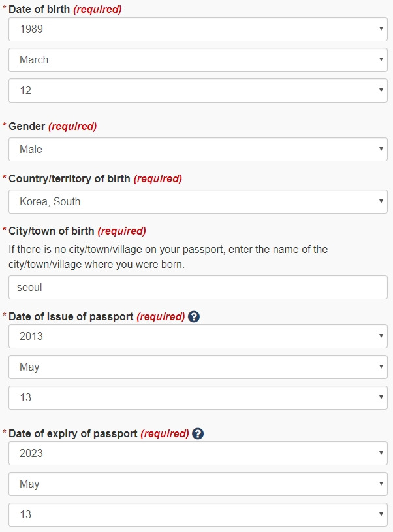Open passport issue day dropdown showing 13
This screenshot has width=393, height=532.
[x=198, y=397]
